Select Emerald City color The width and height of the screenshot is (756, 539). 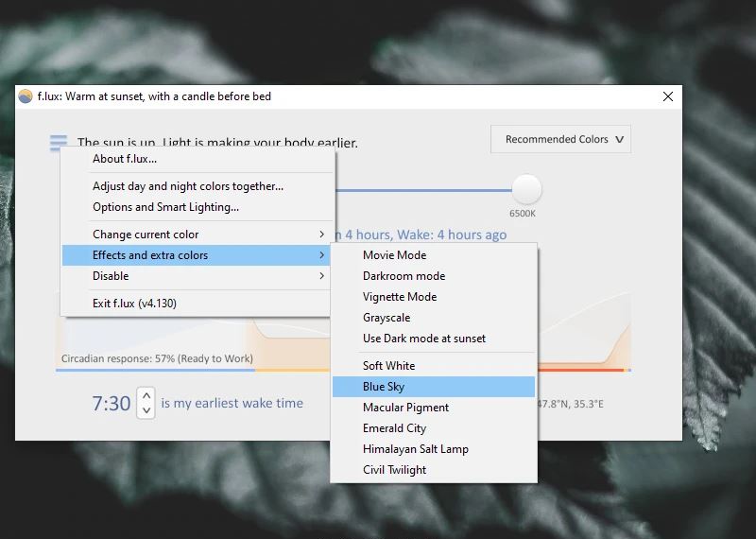point(434,428)
